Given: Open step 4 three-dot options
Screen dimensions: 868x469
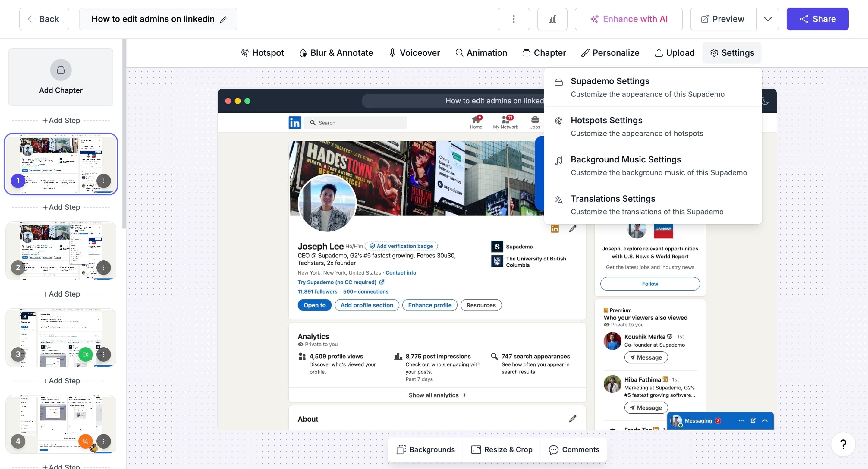Looking at the screenshot, I should pyautogui.click(x=103, y=441).
